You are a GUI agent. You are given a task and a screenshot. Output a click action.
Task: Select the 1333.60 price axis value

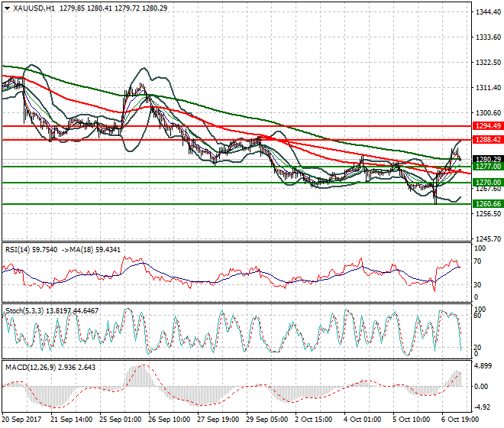coord(488,37)
